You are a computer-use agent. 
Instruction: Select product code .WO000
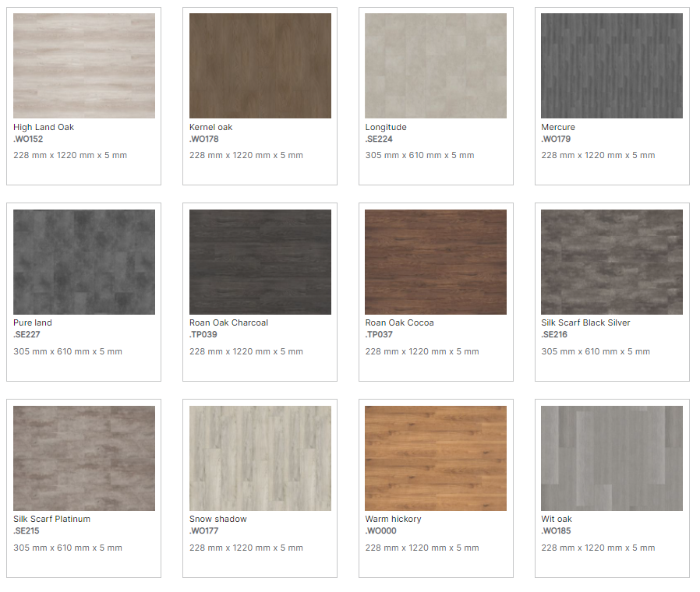(381, 530)
